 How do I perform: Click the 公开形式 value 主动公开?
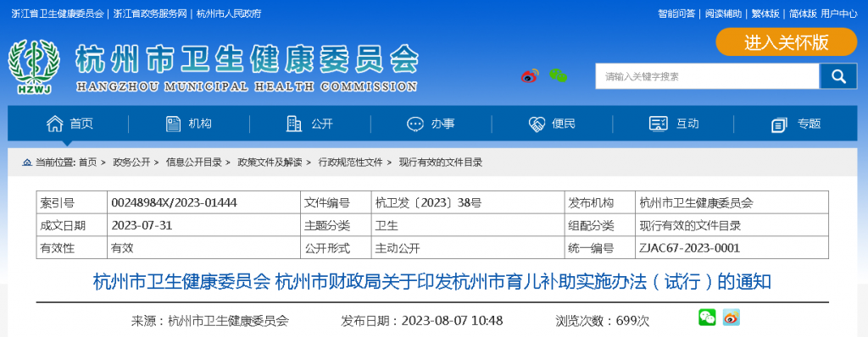pyautogui.click(x=398, y=248)
